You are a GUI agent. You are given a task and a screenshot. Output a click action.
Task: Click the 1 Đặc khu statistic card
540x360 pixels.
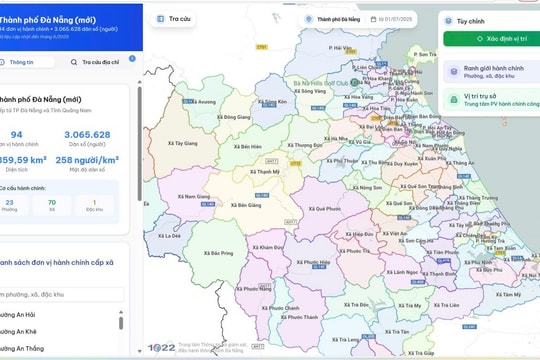point(94,205)
